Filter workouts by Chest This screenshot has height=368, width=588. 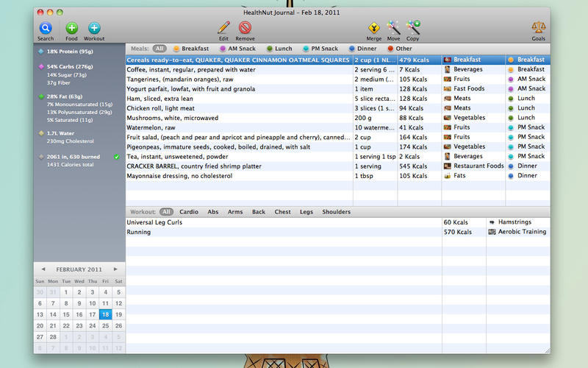(282, 212)
